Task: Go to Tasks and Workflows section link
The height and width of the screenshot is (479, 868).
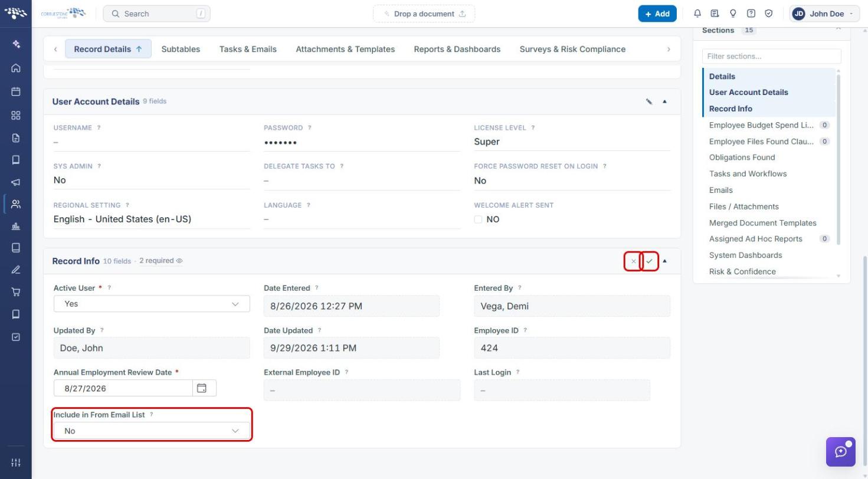Action: pos(748,174)
